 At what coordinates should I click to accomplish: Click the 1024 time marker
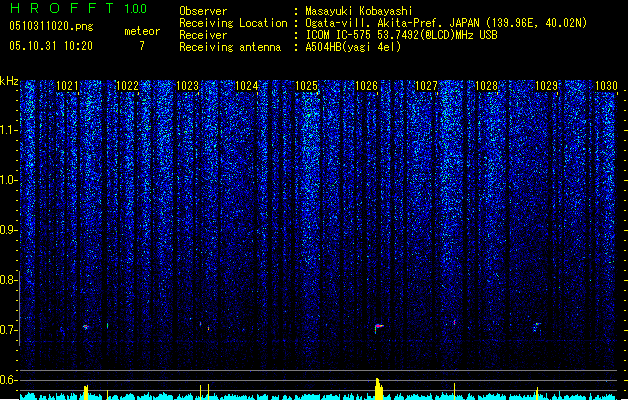[246, 86]
